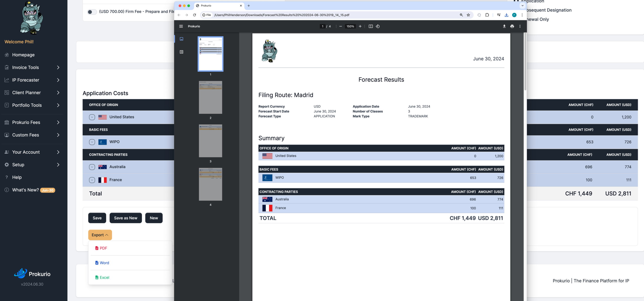Reload the Chrome page
This screenshot has width=644, height=301.
point(194,15)
